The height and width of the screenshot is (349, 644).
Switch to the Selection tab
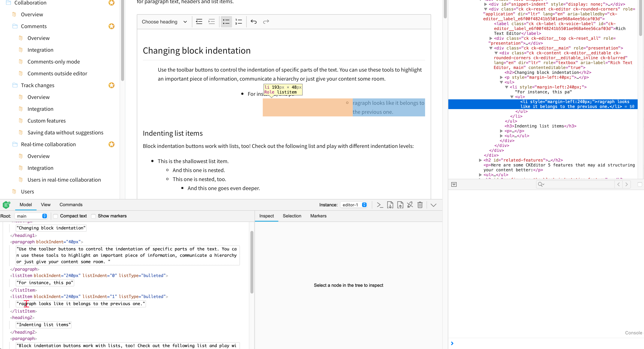coord(292,216)
